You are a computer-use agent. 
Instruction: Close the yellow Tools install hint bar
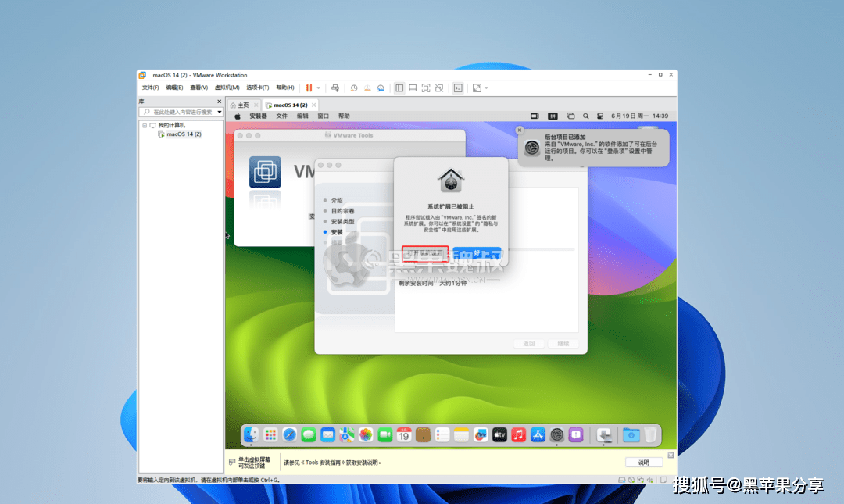[x=671, y=455]
